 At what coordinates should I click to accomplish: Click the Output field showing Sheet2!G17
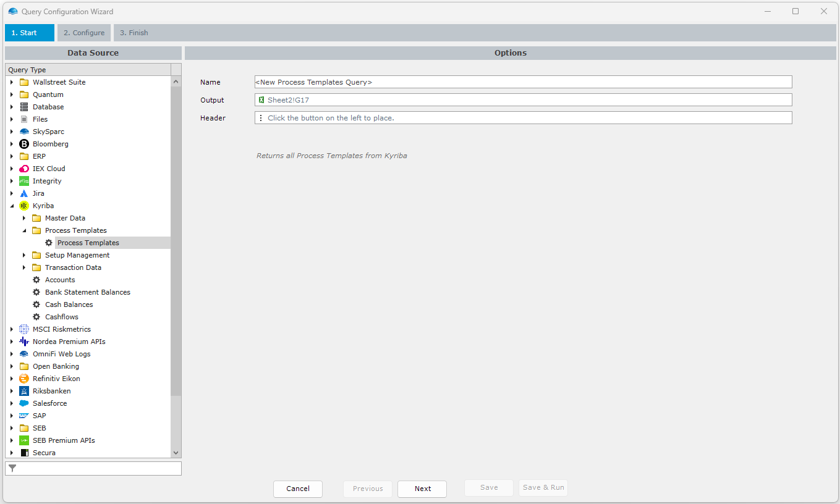pos(523,100)
